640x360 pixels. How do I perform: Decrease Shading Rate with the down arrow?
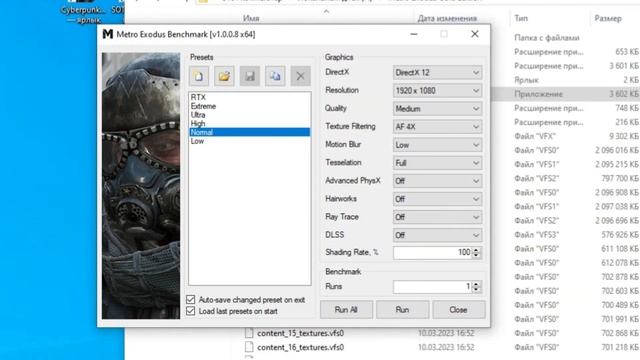(x=476, y=256)
